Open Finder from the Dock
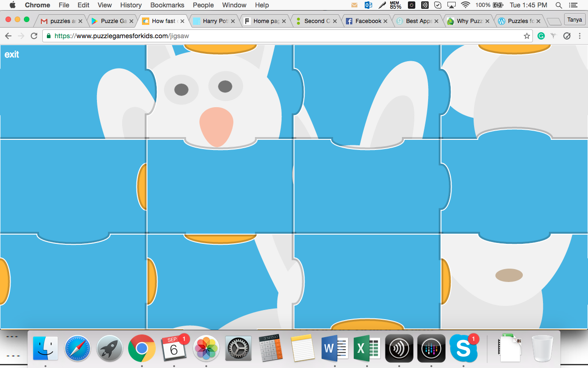The width and height of the screenshot is (588, 368). pyautogui.click(x=45, y=348)
